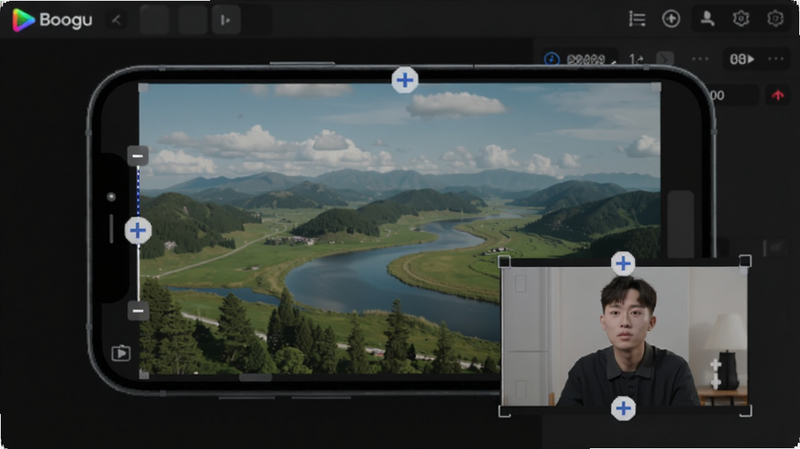Viewport: 800px width, 449px height.
Task: Open the user profile icon
Action: 707,19
